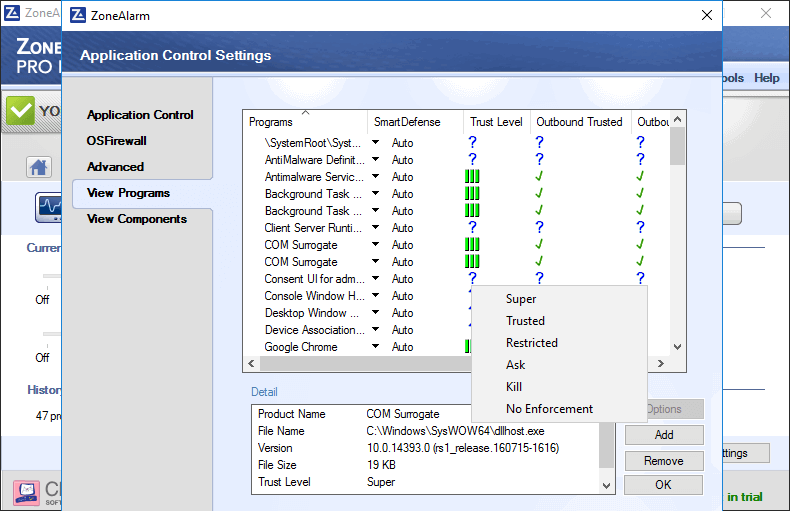Click outbound trusted checkmark for Antimalware Servic row
This screenshot has height=511, width=790.
539,176
